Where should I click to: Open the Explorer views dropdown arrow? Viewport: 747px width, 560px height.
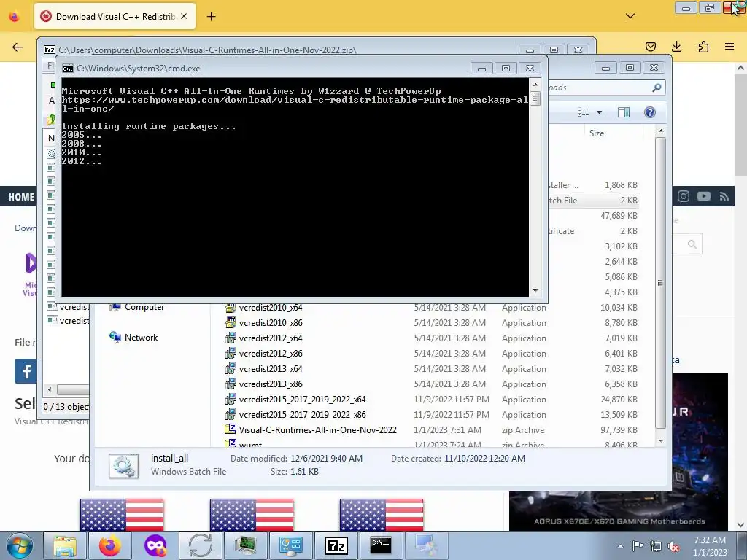pyautogui.click(x=600, y=112)
